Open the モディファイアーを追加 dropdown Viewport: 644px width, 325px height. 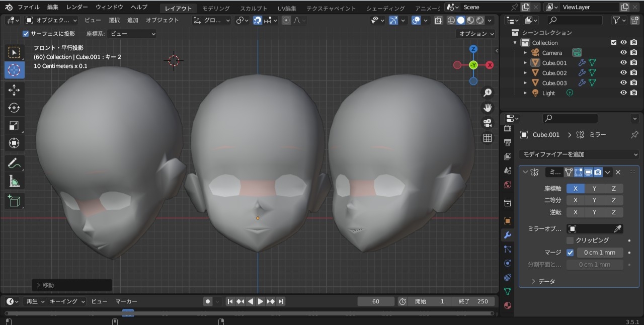point(579,154)
